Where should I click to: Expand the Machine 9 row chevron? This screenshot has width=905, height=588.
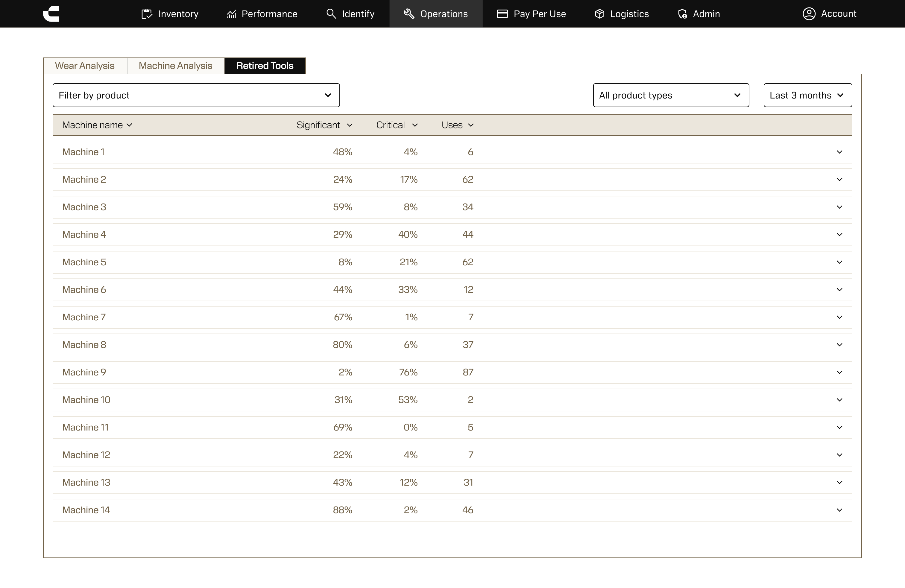pyautogui.click(x=839, y=372)
